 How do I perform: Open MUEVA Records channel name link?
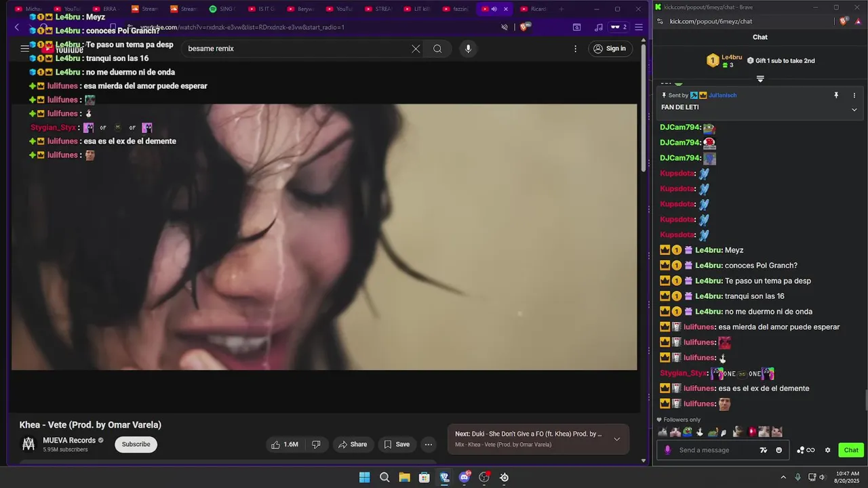click(x=69, y=441)
